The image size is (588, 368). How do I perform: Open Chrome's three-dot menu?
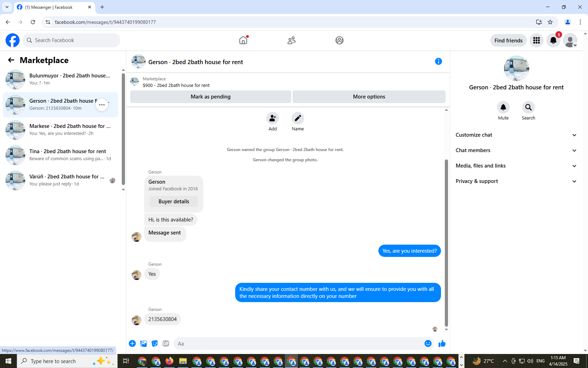coord(580,22)
